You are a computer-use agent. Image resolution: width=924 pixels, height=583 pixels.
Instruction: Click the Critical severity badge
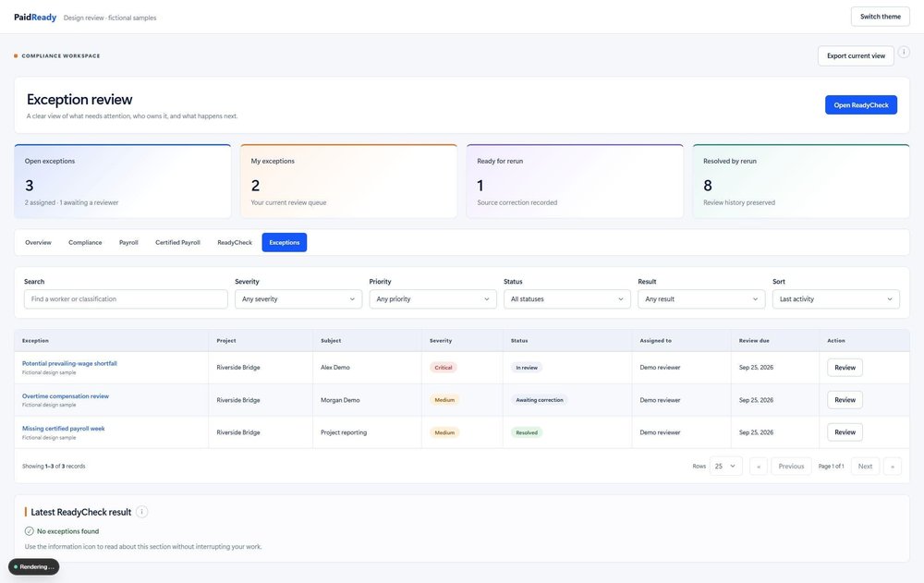[444, 367]
